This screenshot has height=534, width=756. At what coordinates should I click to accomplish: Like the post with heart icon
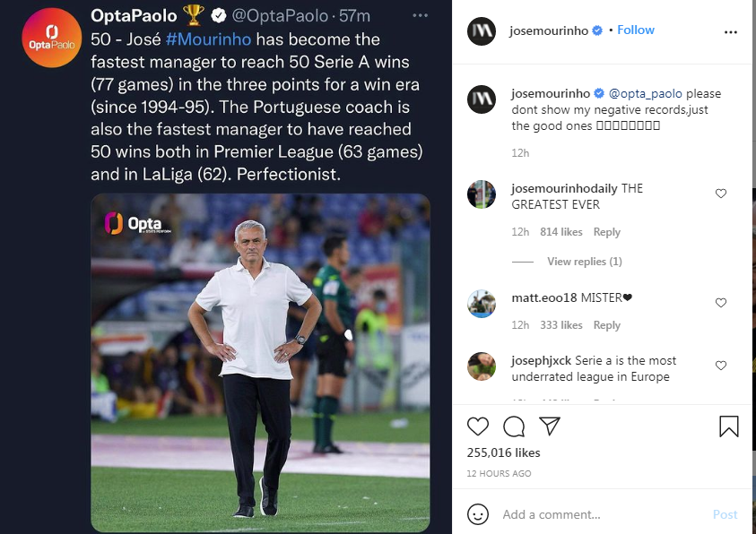point(479,426)
